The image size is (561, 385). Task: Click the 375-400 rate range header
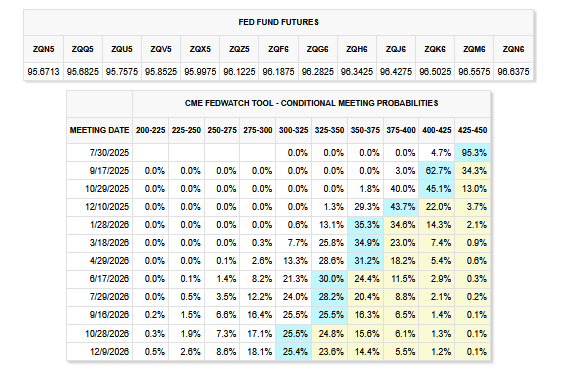pos(401,130)
